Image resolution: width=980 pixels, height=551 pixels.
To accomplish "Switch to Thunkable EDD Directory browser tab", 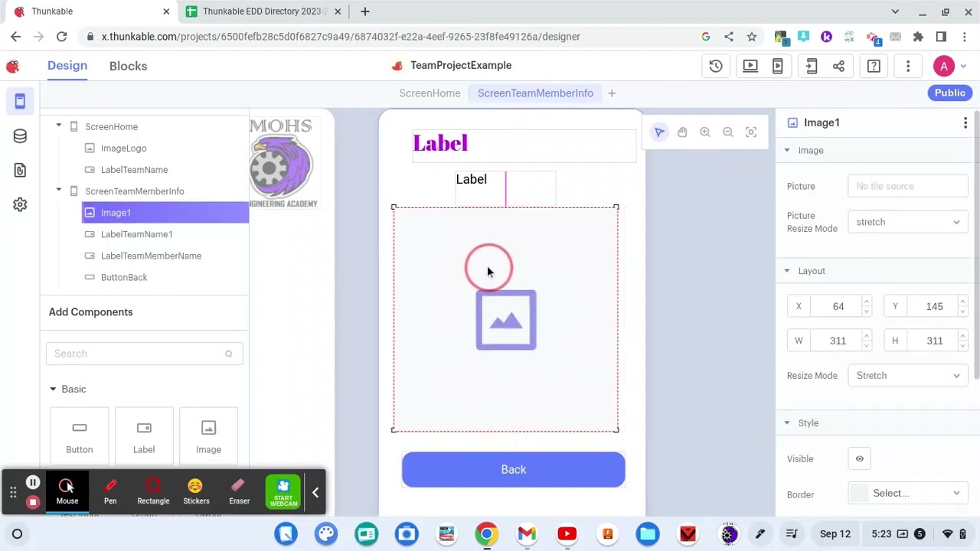I will (x=264, y=11).
